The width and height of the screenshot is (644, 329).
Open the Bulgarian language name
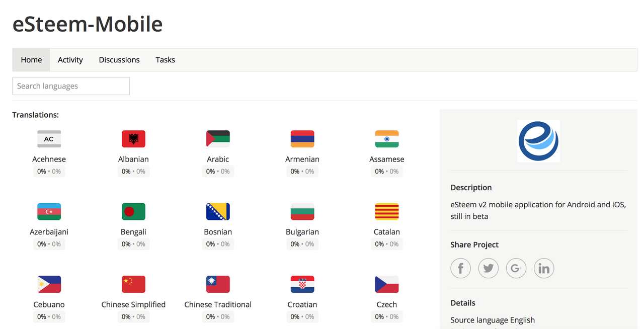coord(302,232)
